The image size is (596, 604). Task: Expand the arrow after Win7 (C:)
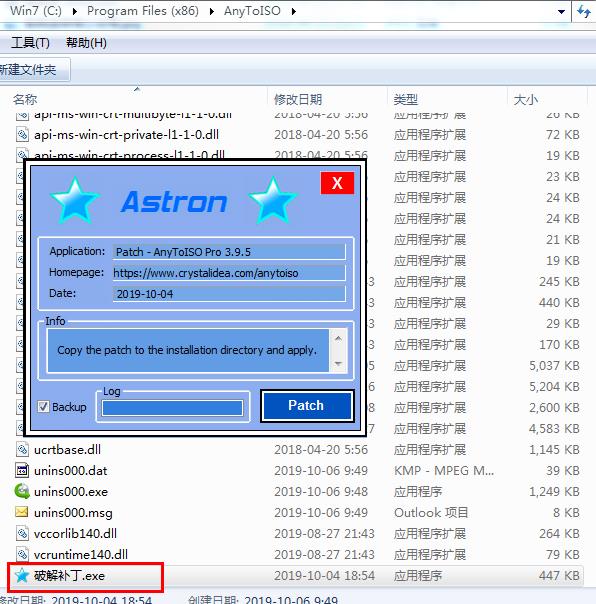[x=75, y=12]
